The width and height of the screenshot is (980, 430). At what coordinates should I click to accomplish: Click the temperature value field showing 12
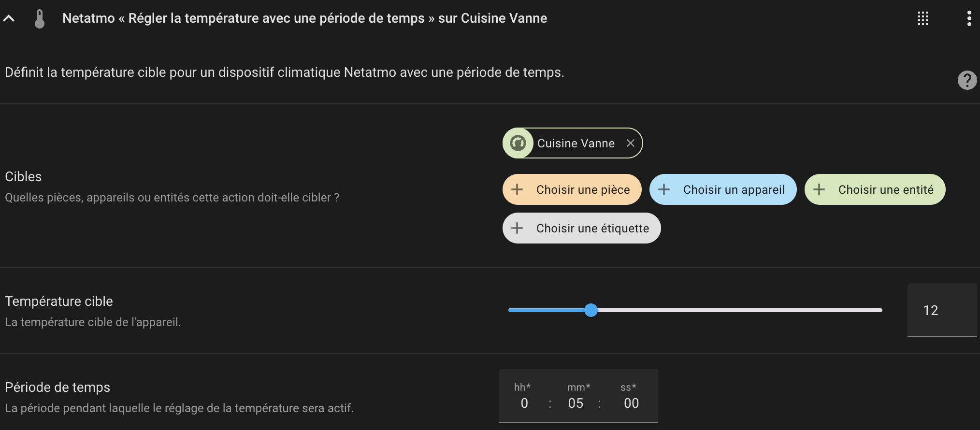point(942,310)
